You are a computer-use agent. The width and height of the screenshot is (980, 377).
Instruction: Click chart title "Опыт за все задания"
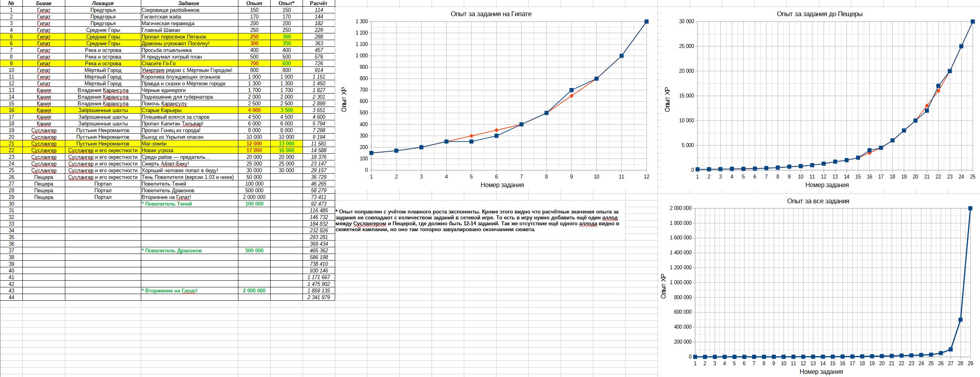pos(818,201)
